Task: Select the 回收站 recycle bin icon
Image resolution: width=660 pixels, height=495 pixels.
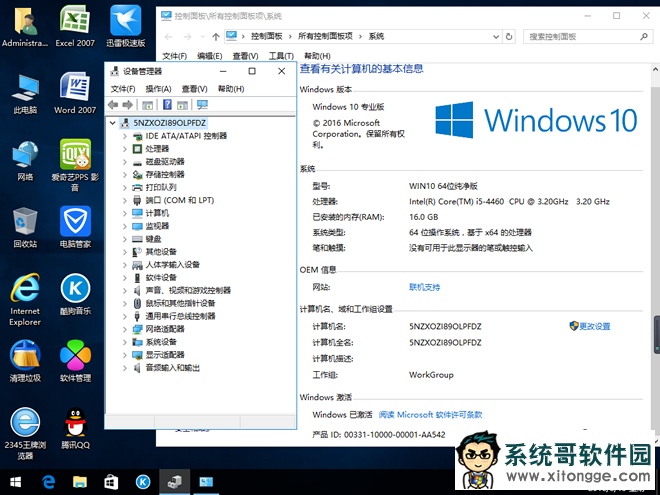Action: click(x=25, y=227)
